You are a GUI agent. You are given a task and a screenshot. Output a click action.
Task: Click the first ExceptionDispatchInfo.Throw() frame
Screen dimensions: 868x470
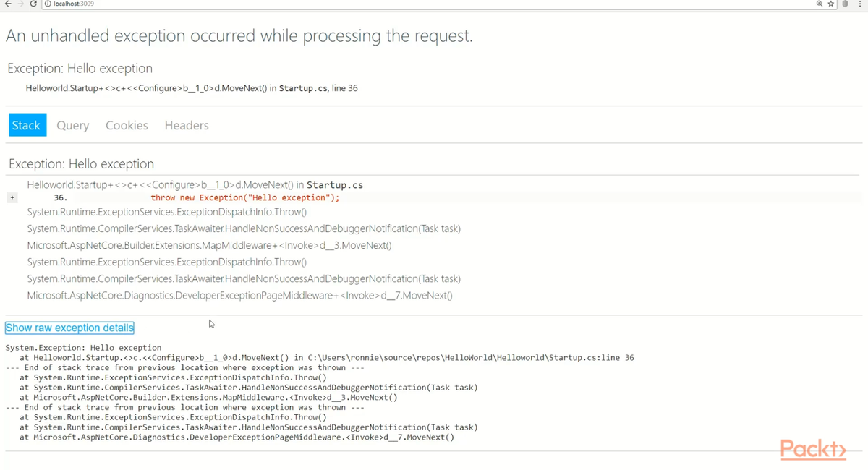(166, 212)
